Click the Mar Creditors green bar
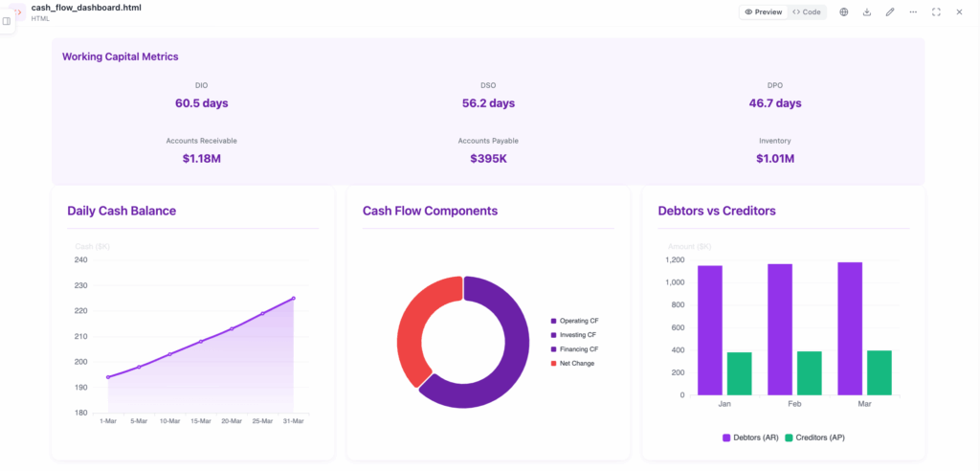Screen dimensions: 980x471 [x=879, y=372]
